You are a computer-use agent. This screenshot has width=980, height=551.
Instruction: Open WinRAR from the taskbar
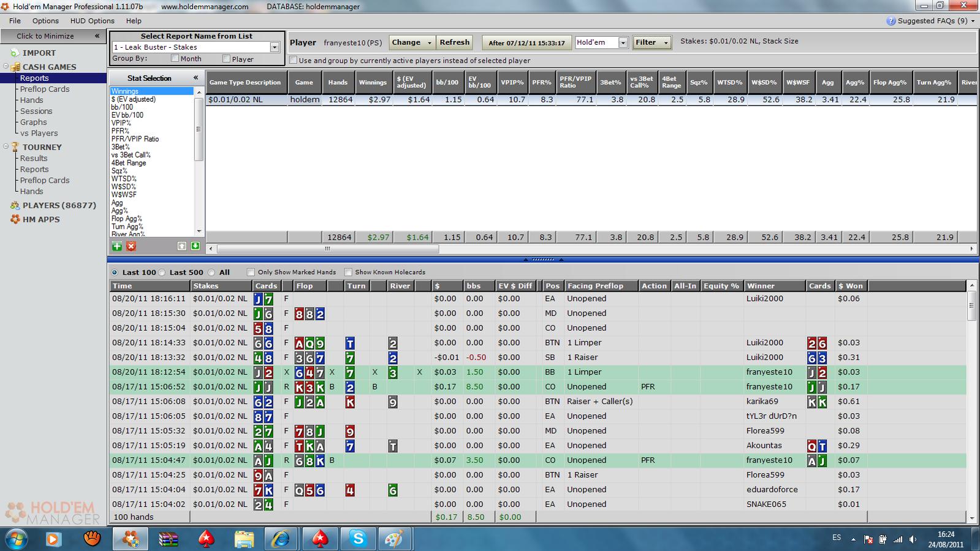tap(168, 539)
